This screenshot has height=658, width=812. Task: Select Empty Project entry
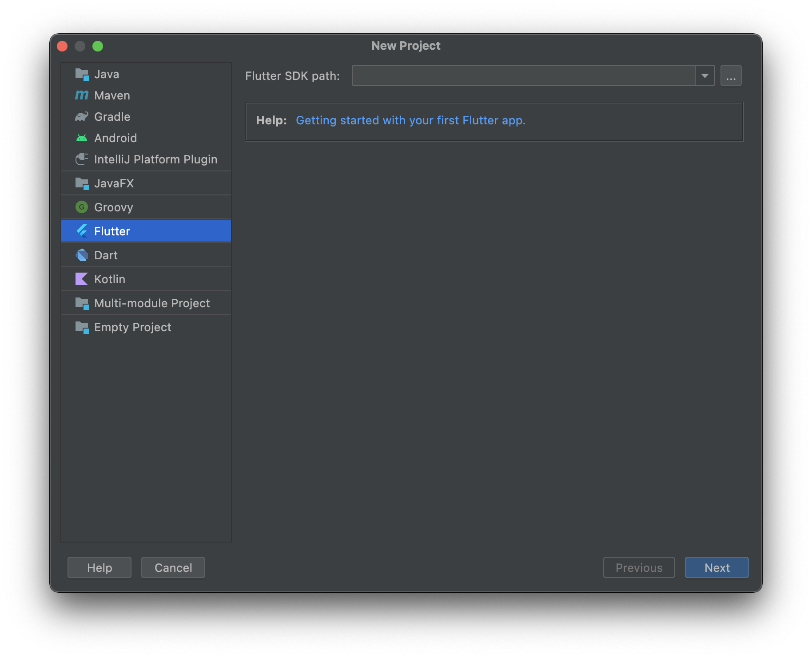(x=146, y=327)
